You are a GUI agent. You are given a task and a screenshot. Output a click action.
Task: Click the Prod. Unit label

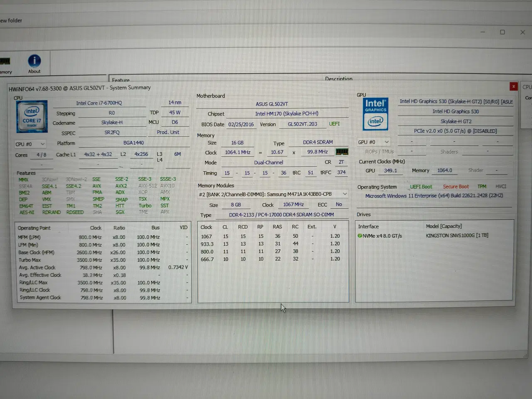pyautogui.click(x=168, y=132)
